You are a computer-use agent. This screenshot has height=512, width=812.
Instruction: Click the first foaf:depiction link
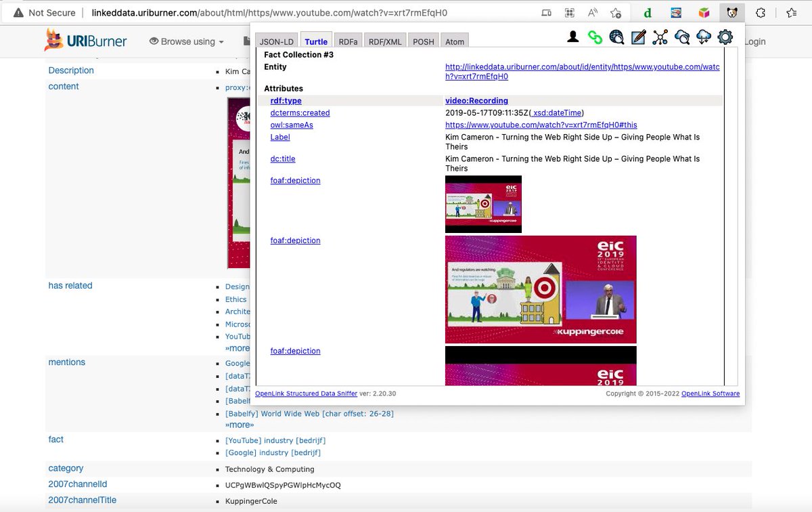(295, 180)
